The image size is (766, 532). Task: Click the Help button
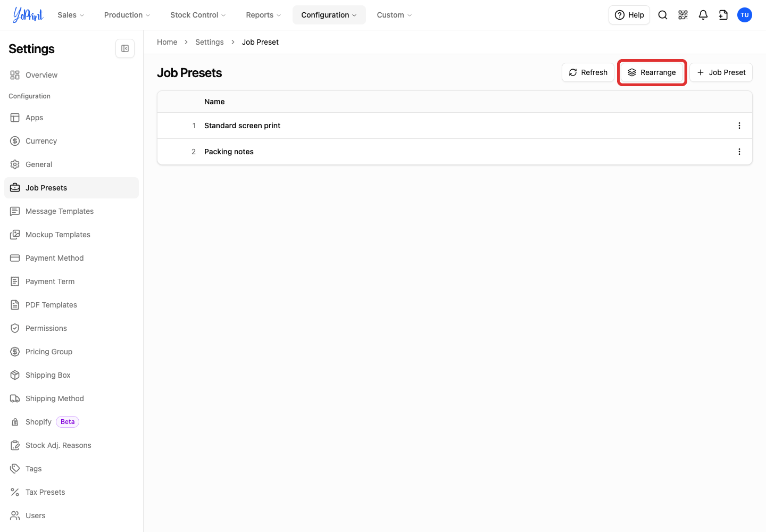(629, 15)
